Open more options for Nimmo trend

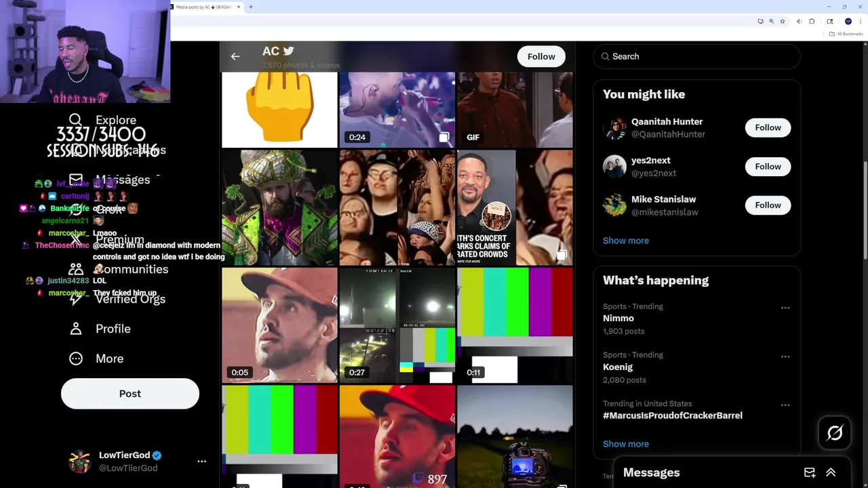tap(785, 308)
